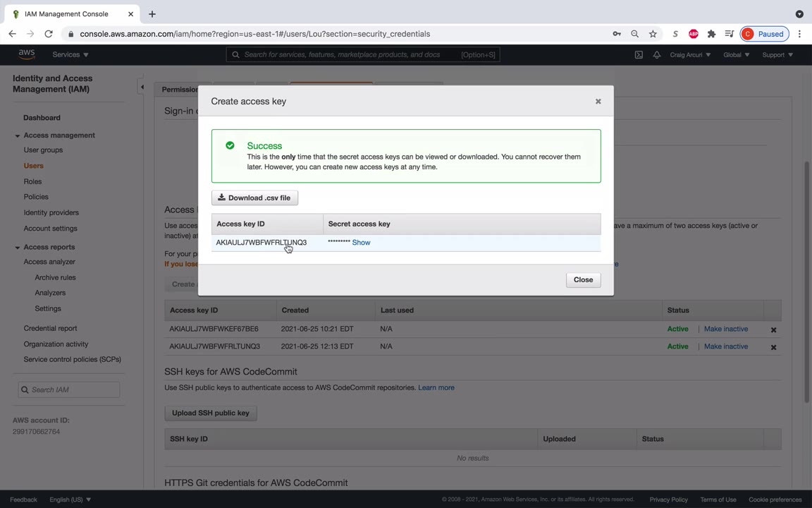This screenshot has width=812, height=508.
Task: Open Chrome three-dot menu
Action: (799, 34)
